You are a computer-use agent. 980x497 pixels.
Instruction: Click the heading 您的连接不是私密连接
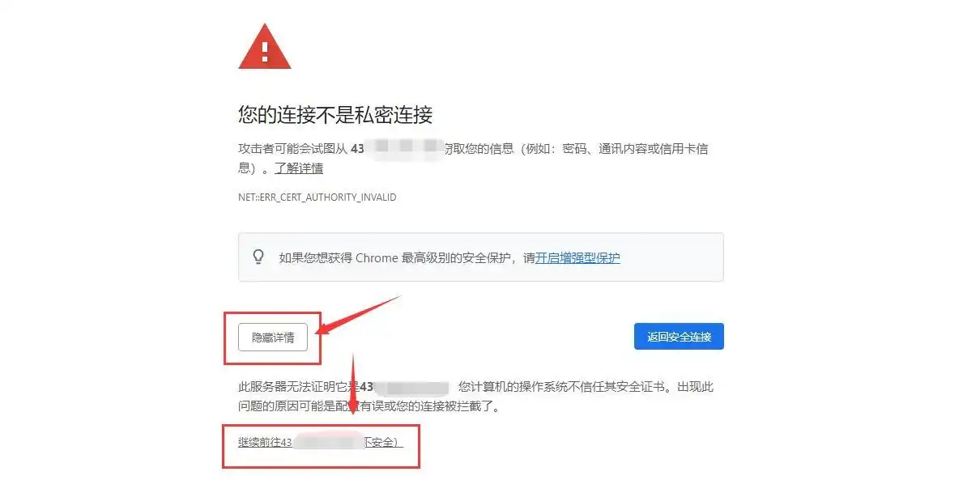coord(335,114)
